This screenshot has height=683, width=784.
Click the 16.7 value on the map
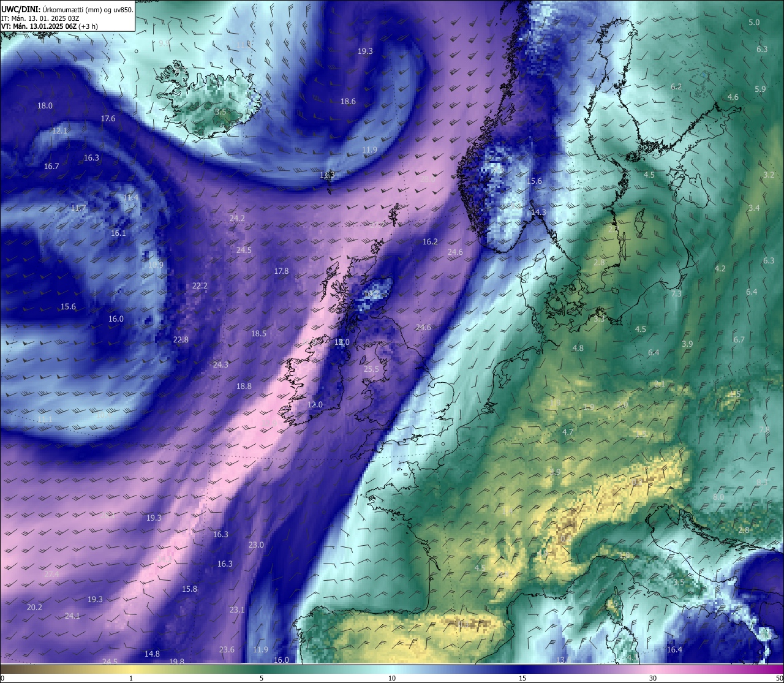click(51, 167)
